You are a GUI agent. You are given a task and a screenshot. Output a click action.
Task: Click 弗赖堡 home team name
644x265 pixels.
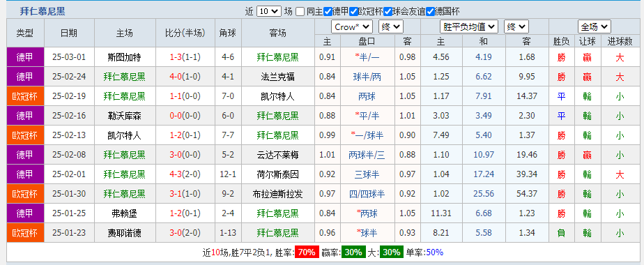click(x=125, y=213)
